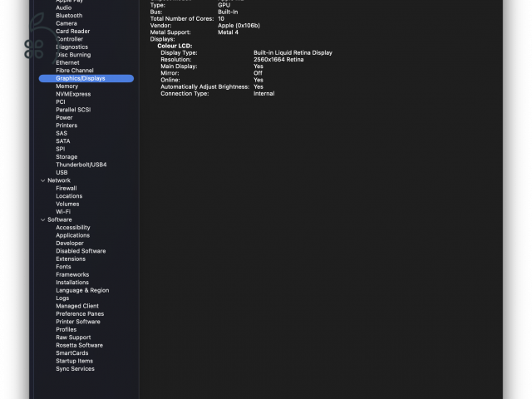This screenshot has width=532, height=399.
Task: Open the SPI entry
Action: [x=61, y=149]
